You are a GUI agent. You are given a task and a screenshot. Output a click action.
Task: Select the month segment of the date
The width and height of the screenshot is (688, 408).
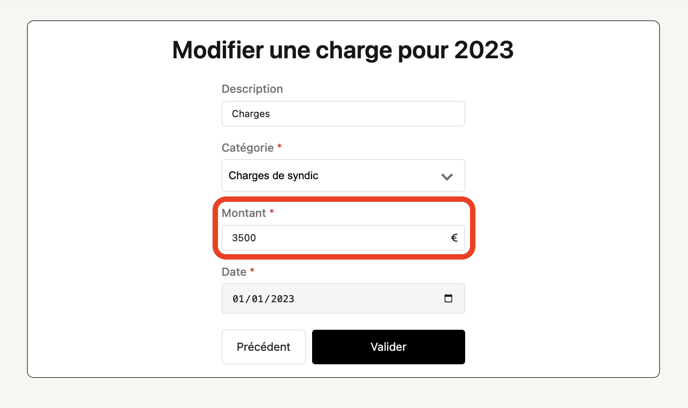point(256,299)
